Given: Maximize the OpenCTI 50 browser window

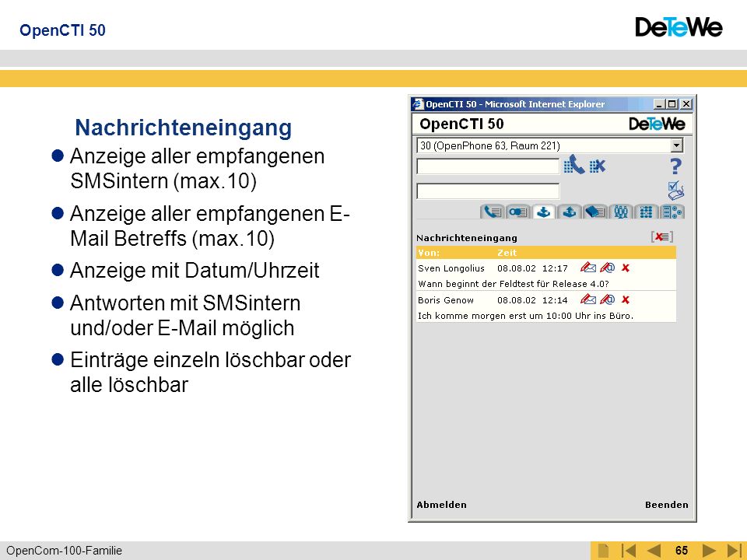Looking at the screenshot, I should (672, 103).
